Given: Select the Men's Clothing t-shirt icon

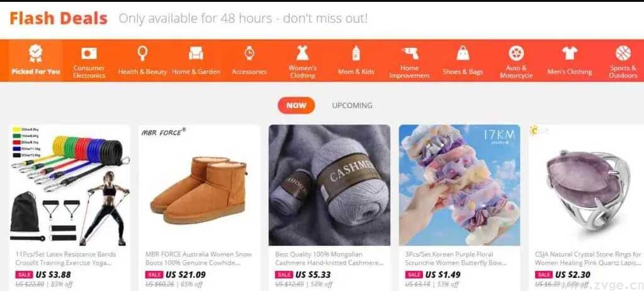Looking at the screenshot, I should [570, 53].
